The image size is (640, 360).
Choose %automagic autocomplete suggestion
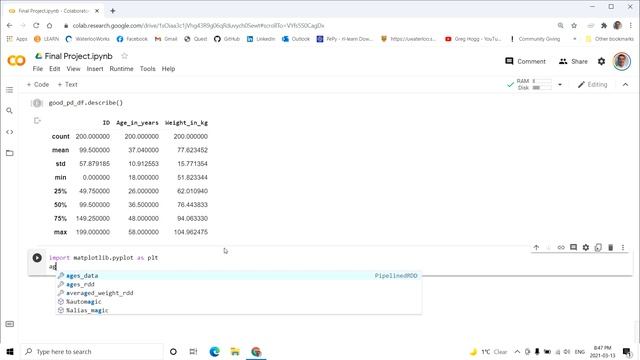[239, 302]
